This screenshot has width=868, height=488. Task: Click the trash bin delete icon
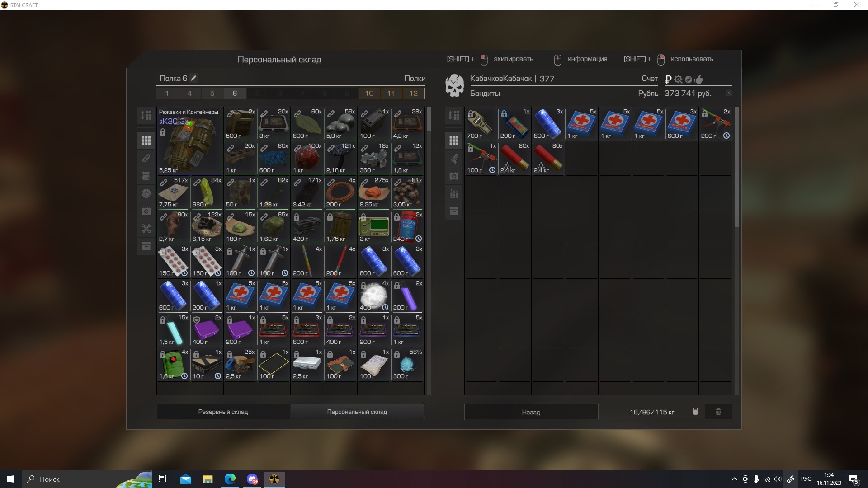pyautogui.click(x=718, y=412)
